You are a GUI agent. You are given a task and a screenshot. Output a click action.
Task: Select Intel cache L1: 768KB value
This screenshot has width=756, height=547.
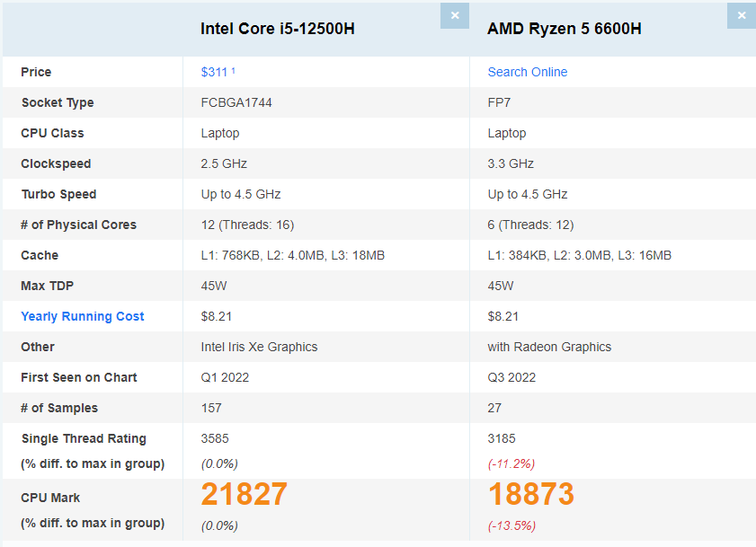point(293,255)
